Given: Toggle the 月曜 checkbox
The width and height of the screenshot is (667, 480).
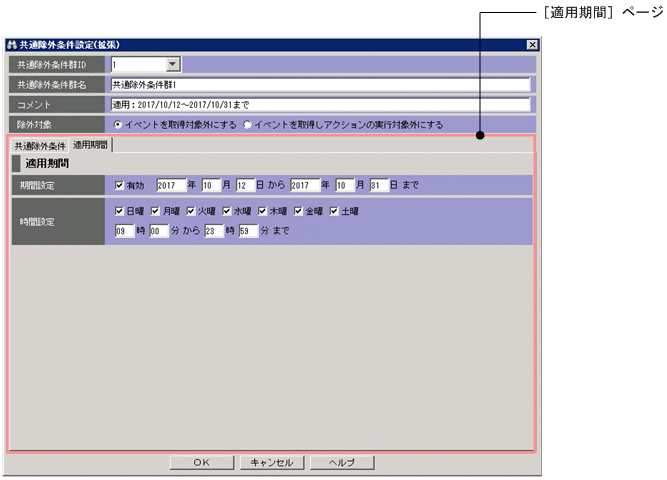Looking at the screenshot, I should coord(155,211).
